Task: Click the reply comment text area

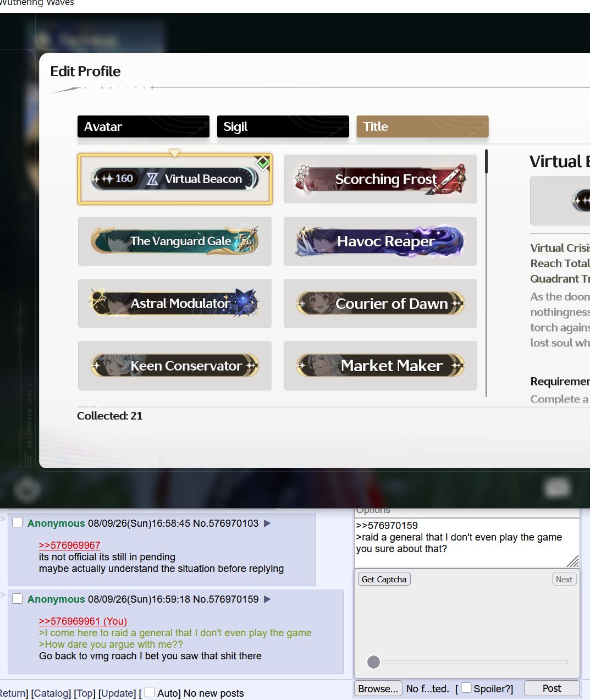Action: tap(467, 543)
